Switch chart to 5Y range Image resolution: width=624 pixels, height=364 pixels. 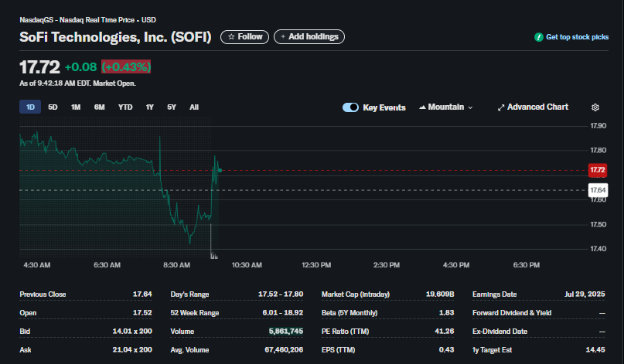coord(172,107)
